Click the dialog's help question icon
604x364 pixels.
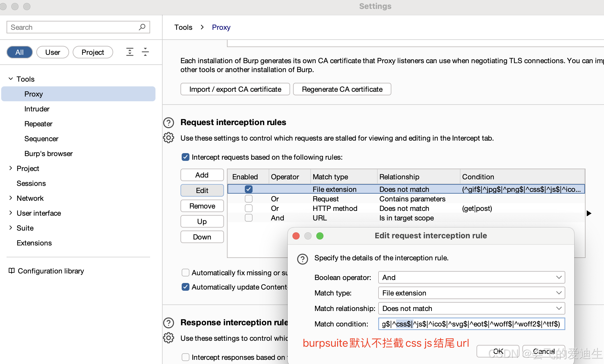click(302, 259)
